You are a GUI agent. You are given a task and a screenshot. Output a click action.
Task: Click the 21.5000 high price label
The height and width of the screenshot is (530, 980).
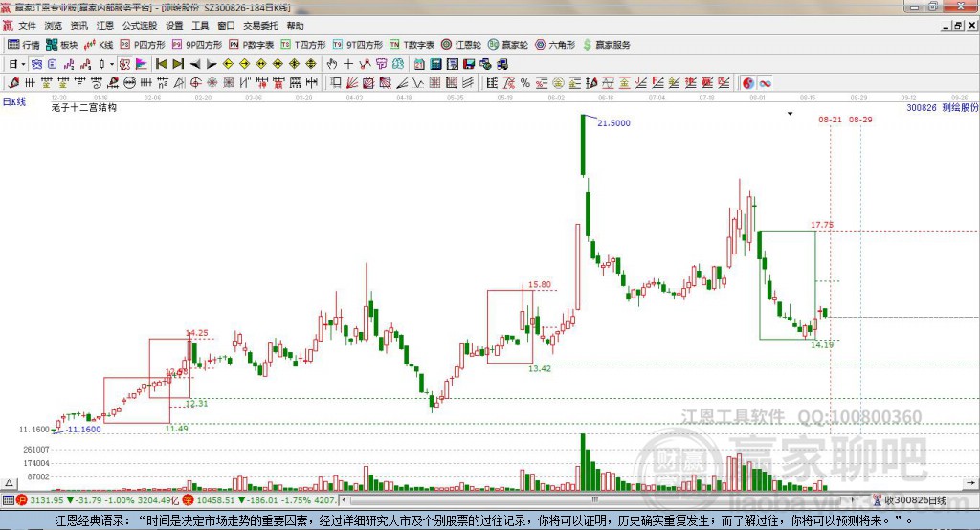pyautogui.click(x=613, y=123)
